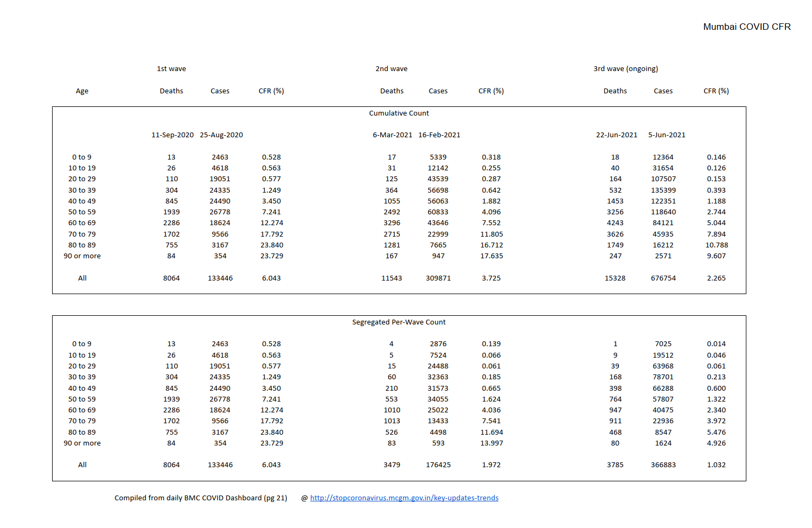Viewport: 812px width, 528px height.
Task: Open the stopcoronavirus.mcgm.gov.in key-updates-trends link
Action: 404,498
